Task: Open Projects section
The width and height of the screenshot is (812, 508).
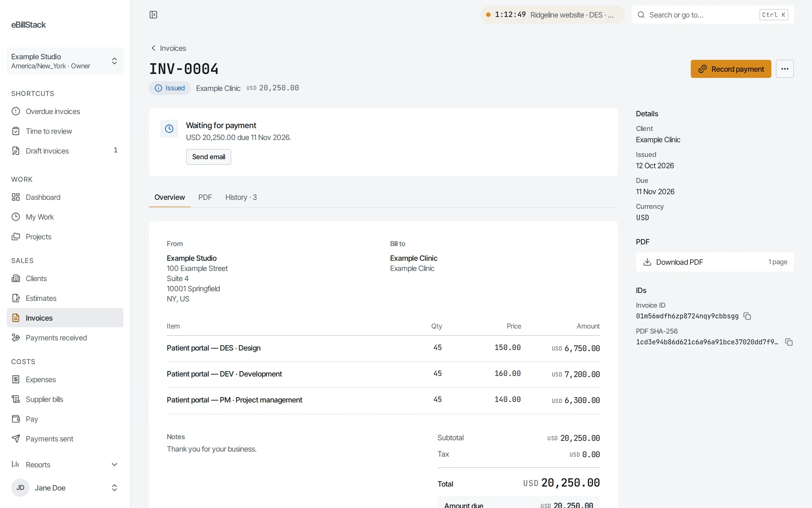Action: pos(65,237)
